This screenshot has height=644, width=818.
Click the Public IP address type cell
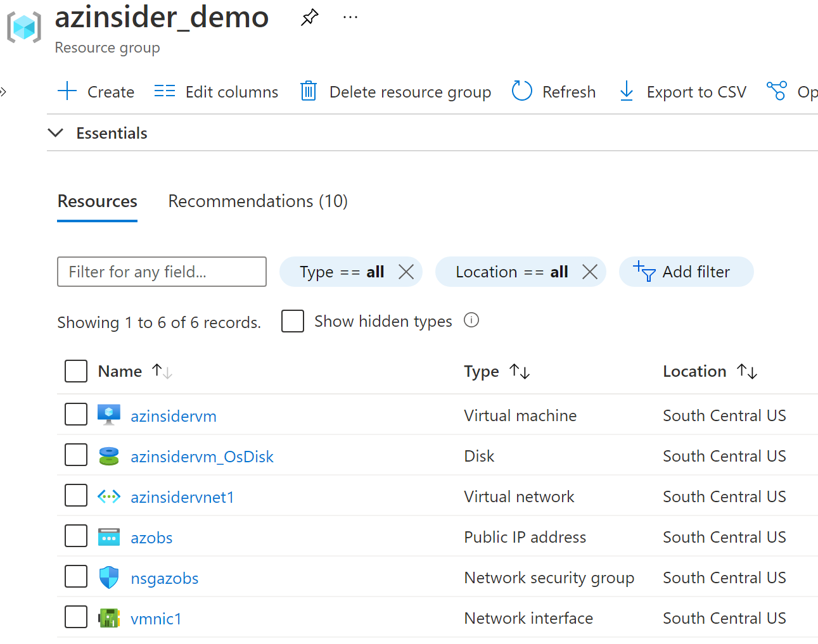(525, 537)
